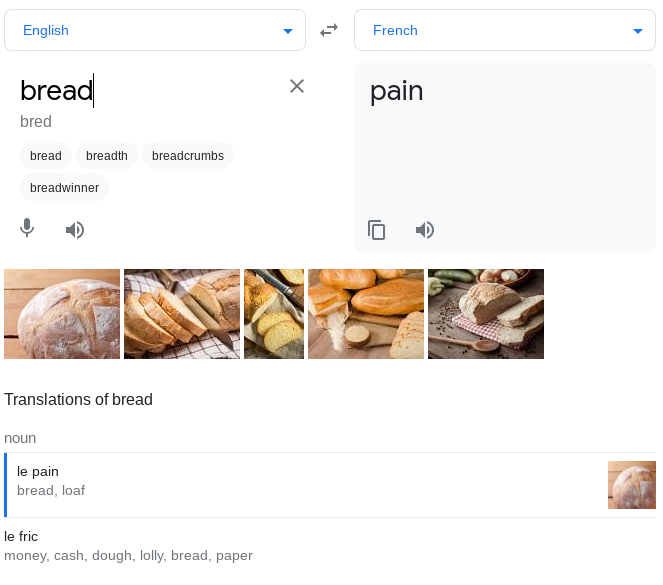The height and width of the screenshot is (585, 663).
Task: Select the 'bread' suggestion chip
Action: (46, 156)
